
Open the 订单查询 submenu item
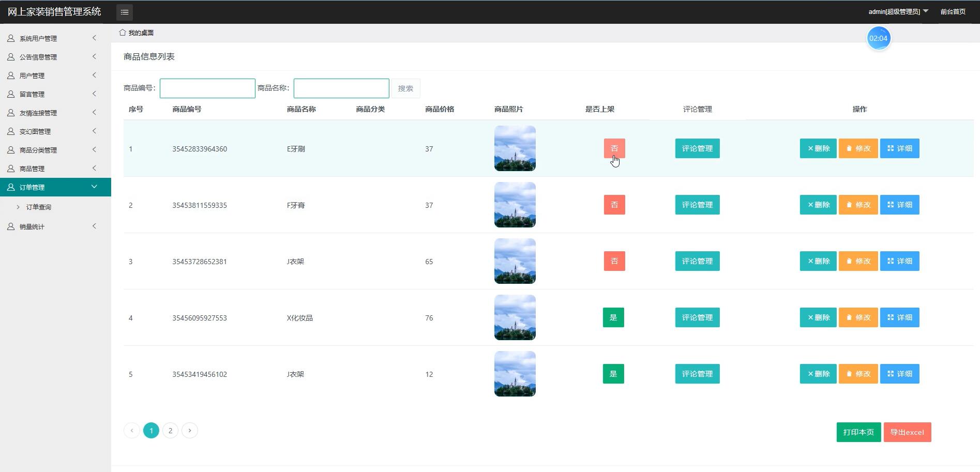39,207
